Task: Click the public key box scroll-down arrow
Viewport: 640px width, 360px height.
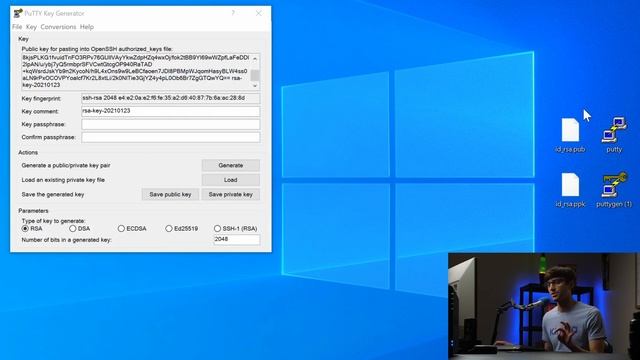Action: pos(255,86)
